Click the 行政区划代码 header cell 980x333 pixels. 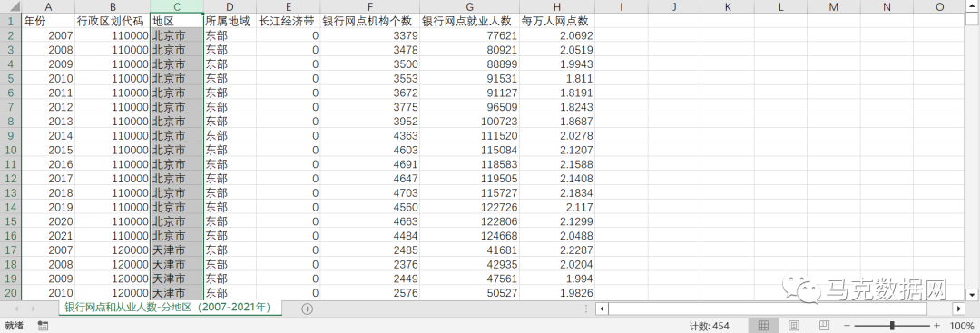[x=113, y=21]
